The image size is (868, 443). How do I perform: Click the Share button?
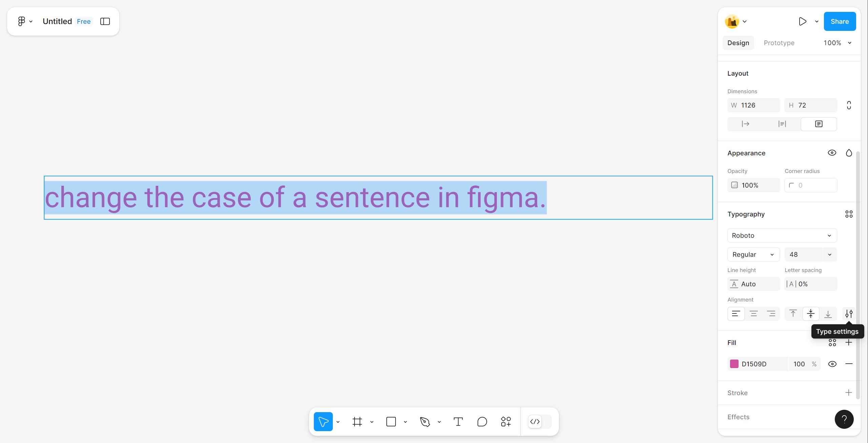pyautogui.click(x=840, y=21)
